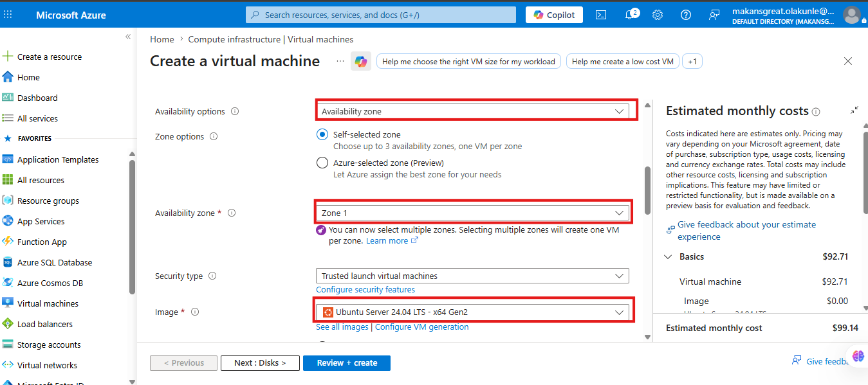The width and height of the screenshot is (868, 385).
Task: Click the main form vertical scrollbar
Action: [647, 191]
